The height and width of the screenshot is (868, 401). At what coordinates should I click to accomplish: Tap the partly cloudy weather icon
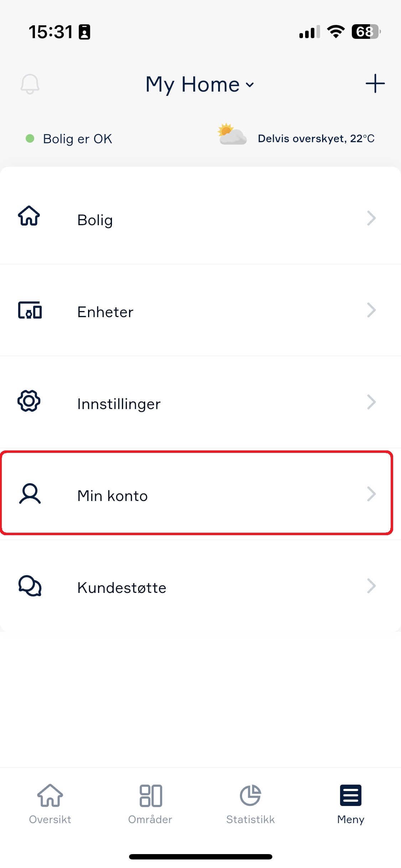click(x=232, y=134)
